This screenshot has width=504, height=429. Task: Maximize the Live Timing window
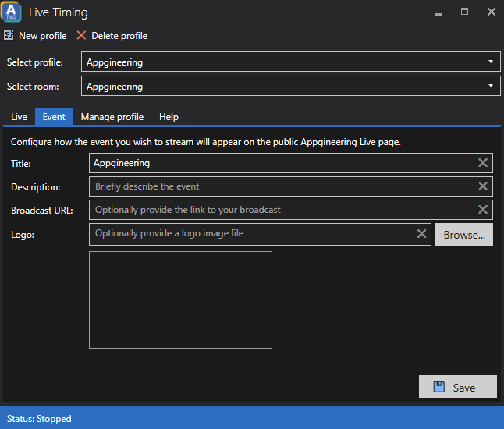click(464, 12)
